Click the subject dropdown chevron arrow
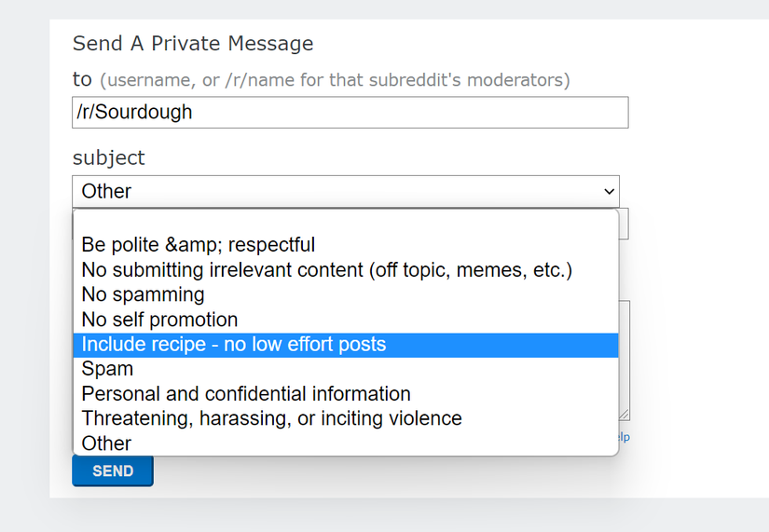Image resolution: width=769 pixels, height=532 pixels. (609, 191)
